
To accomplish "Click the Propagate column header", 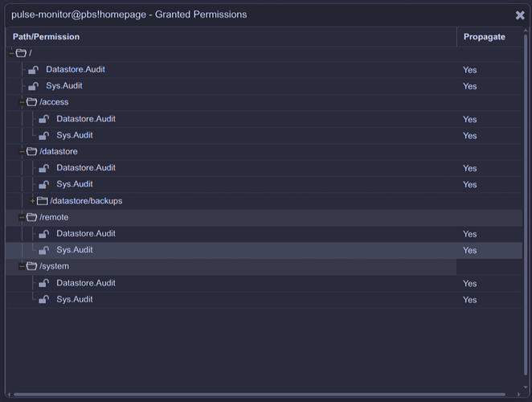I will pyautogui.click(x=489, y=37).
